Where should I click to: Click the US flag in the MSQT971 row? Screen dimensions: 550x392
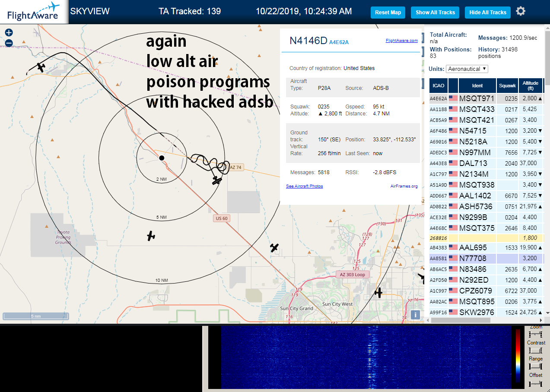click(x=453, y=99)
